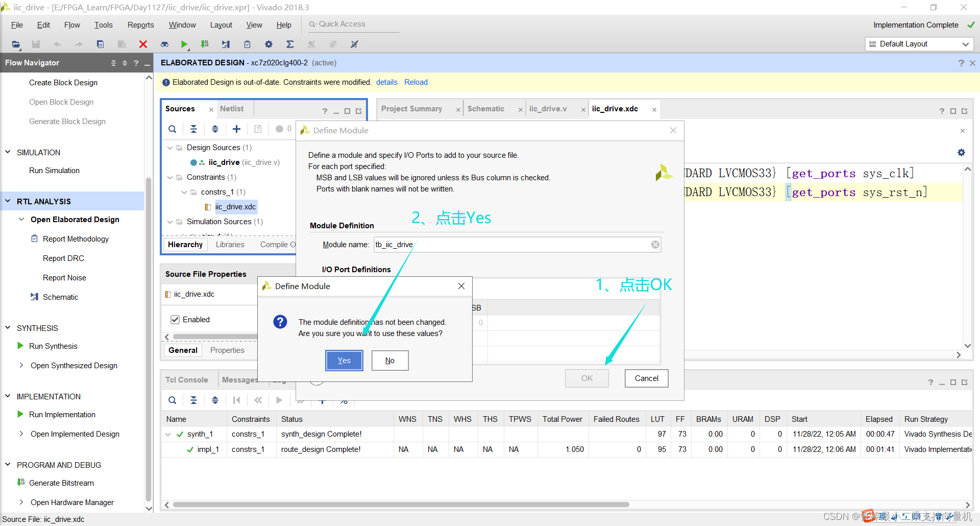Click the clipboard report toolbar icon
Image resolution: width=980 pixels, height=526 pixels.
click(247, 44)
